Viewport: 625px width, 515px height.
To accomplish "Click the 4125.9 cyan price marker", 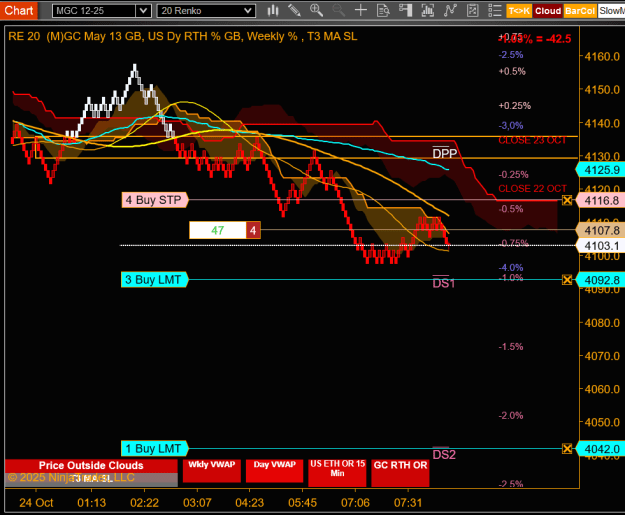I will (x=600, y=170).
